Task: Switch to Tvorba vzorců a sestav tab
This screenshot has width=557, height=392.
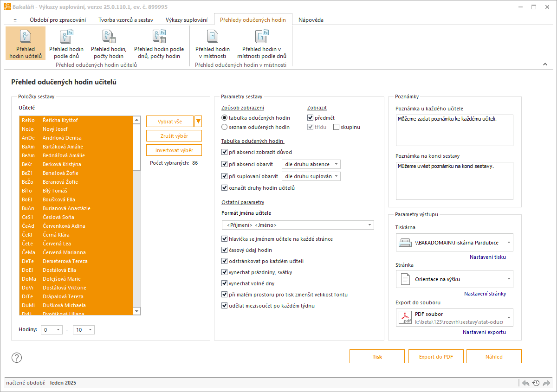Action: coord(125,20)
